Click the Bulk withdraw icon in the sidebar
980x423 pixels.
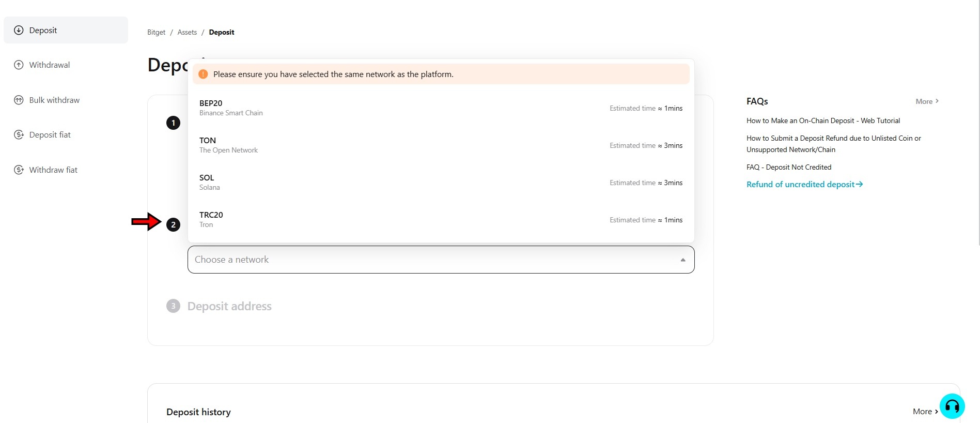point(19,100)
